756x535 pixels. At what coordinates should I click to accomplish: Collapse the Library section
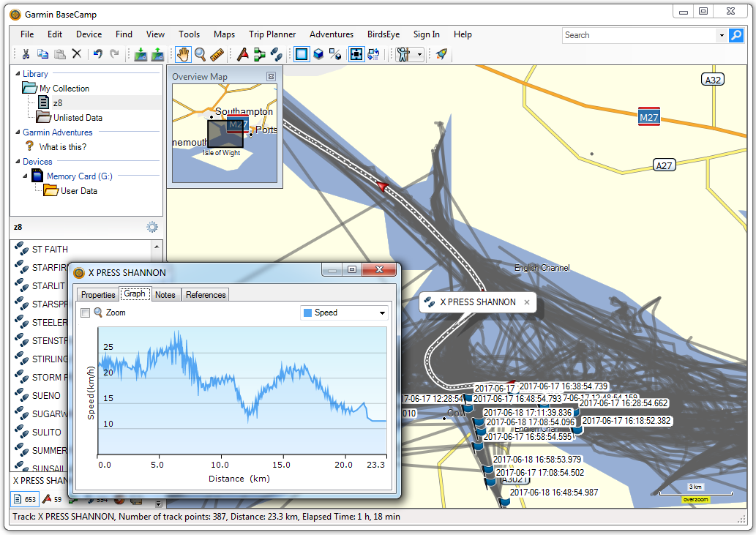click(18, 74)
